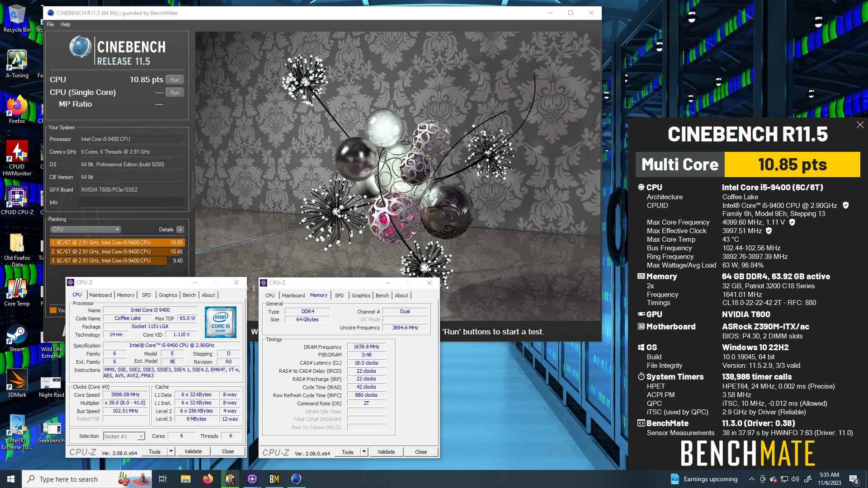Select the 10.85 ranking entry
Image resolution: width=868 pixels, height=488 pixels.
pyautogui.click(x=117, y=243)
